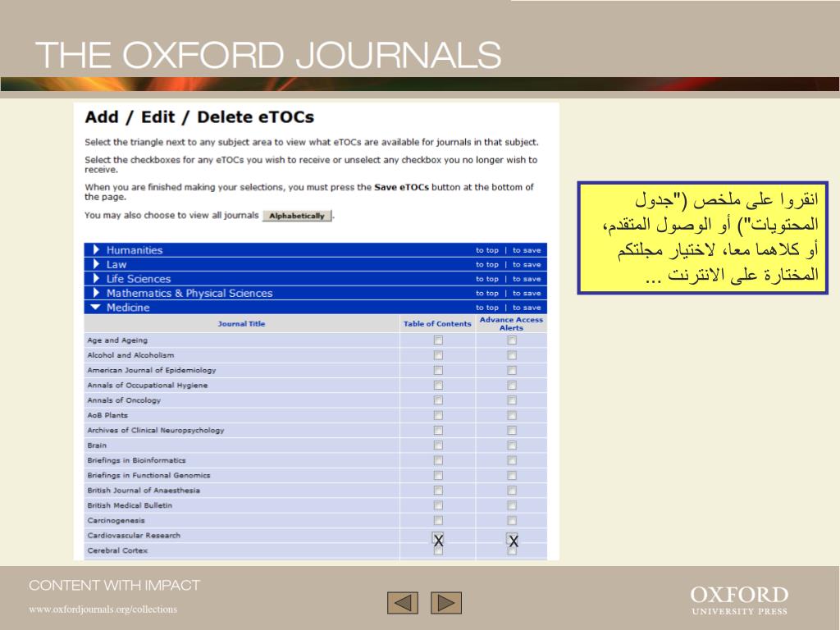The height and width of the screenshot is (630, 840).
Task: Check Table of Contents for Annals of Oncology
Action: tap(438, 400)
